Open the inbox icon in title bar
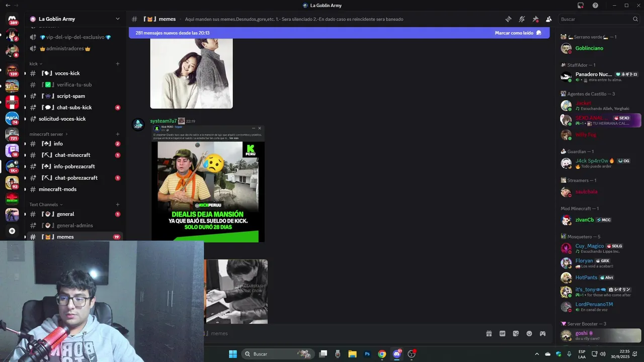The image size is (644, 362). (x=581, y=6)
